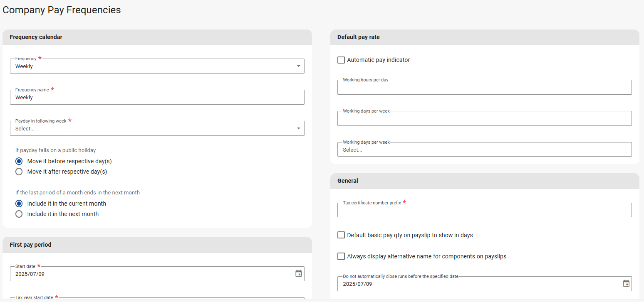Click the Frequency name text field

[x=157, y=98]
